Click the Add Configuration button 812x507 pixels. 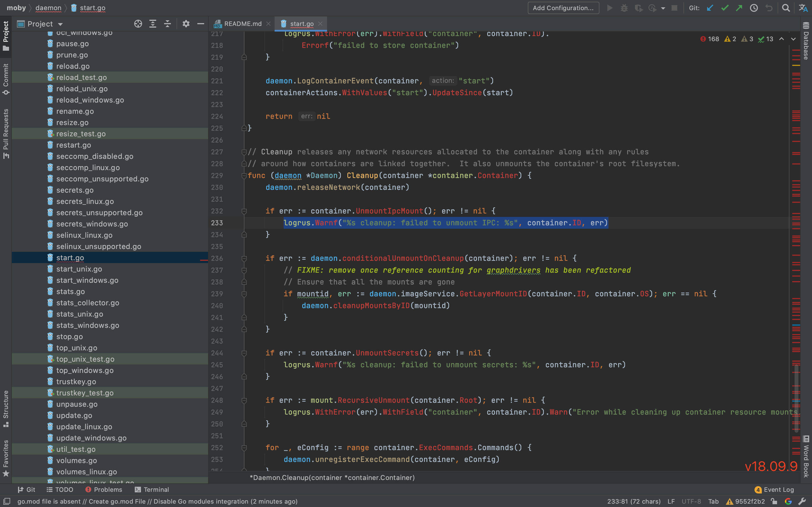[x=563, y=8]
